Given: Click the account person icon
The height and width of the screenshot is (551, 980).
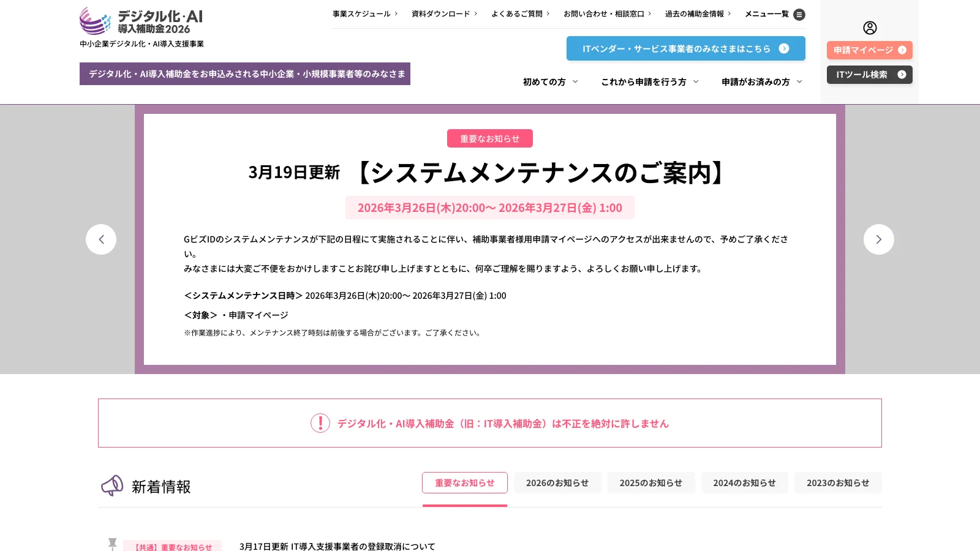Looking at the screenshot, I should pos(870,28).
